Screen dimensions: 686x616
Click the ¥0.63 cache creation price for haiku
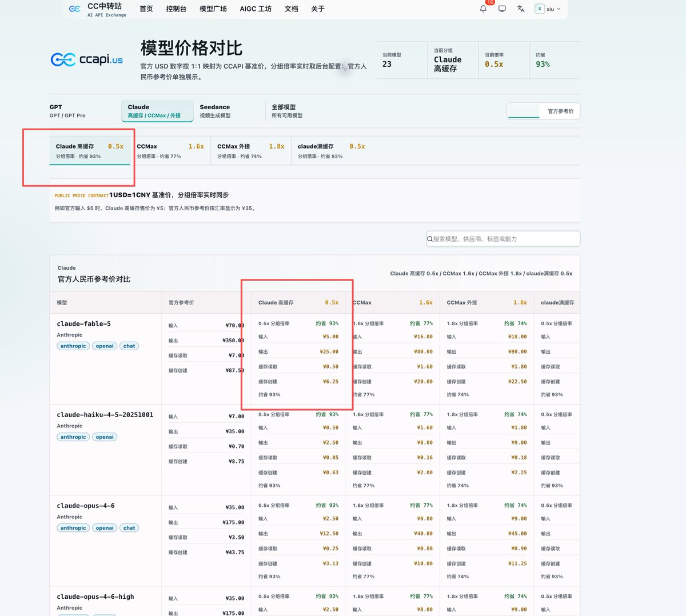pos(330,473)
